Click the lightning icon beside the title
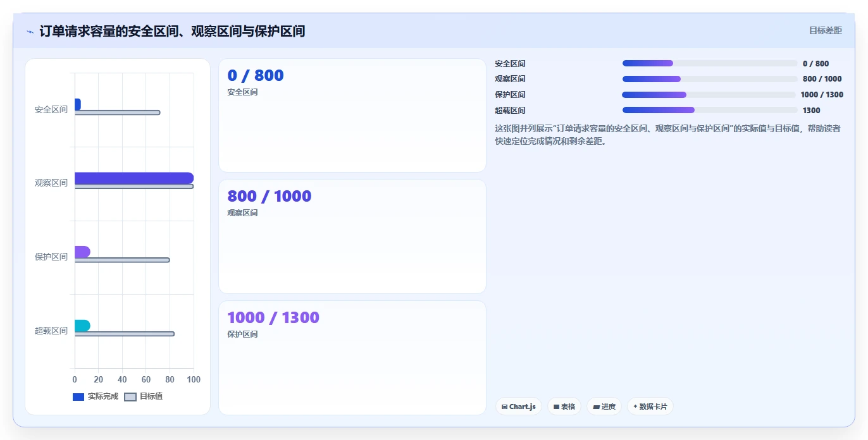 (30, 31)
